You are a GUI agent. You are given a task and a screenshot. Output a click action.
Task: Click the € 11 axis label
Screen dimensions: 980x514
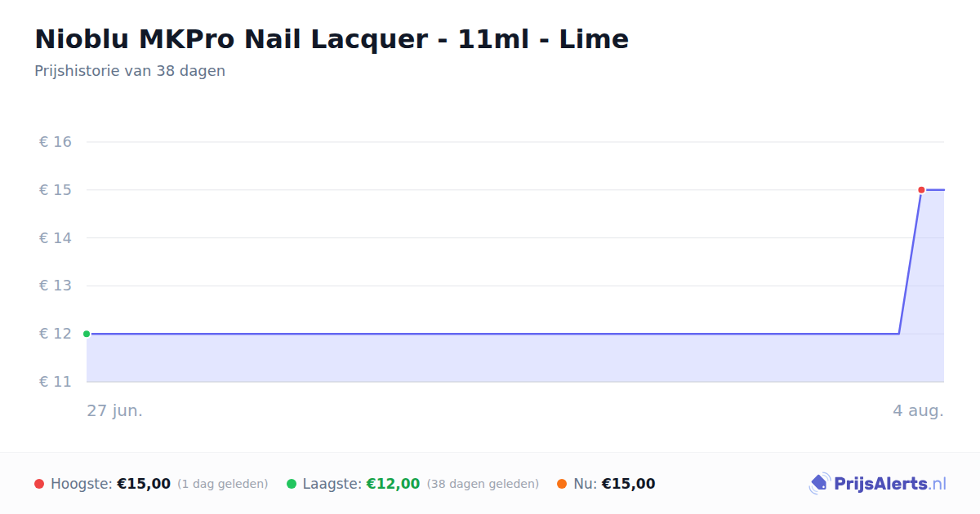point(56,382)
